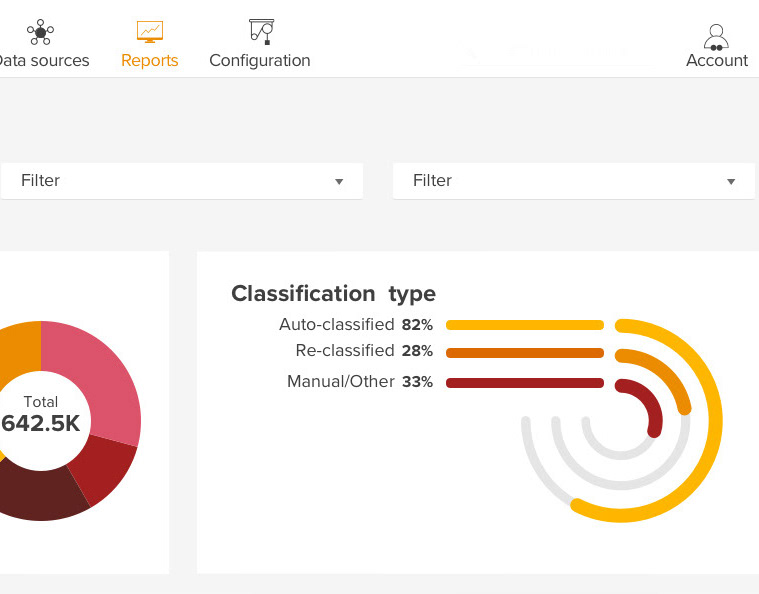Click the Auto-classified 82% label
This screenshot has width=759, height=594.
356,324
